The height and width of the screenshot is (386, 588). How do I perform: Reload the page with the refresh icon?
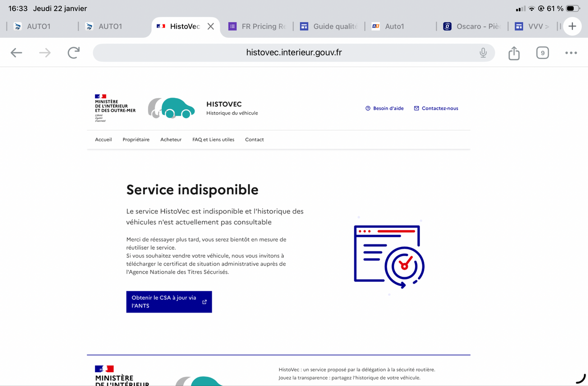(x=73, y=53)
